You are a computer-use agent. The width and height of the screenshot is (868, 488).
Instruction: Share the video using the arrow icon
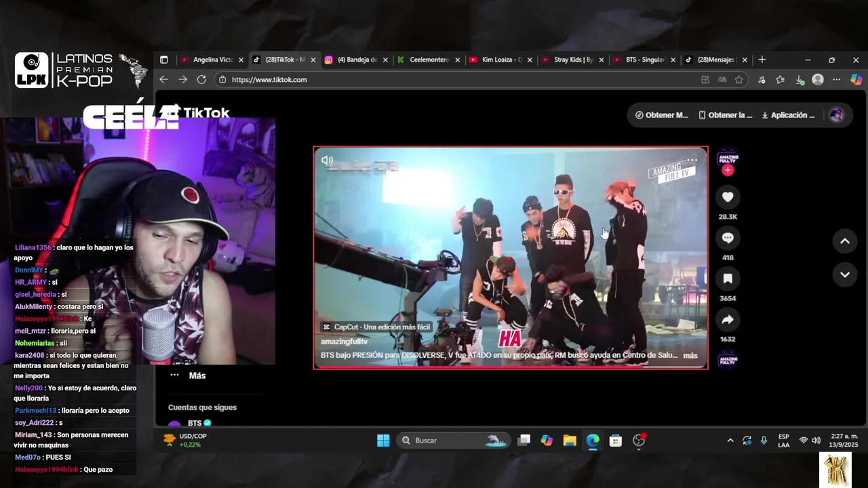728,319
